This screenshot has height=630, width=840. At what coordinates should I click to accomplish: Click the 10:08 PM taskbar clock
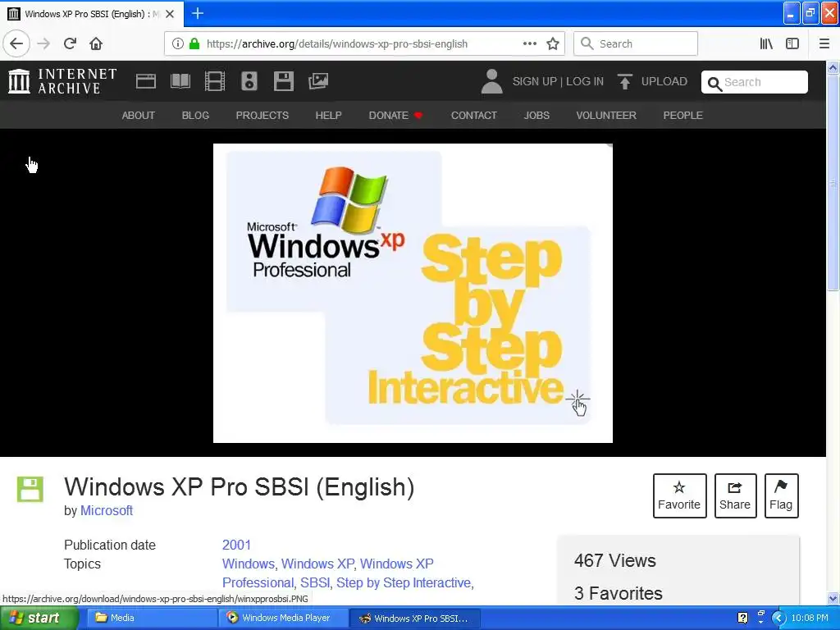810,618
